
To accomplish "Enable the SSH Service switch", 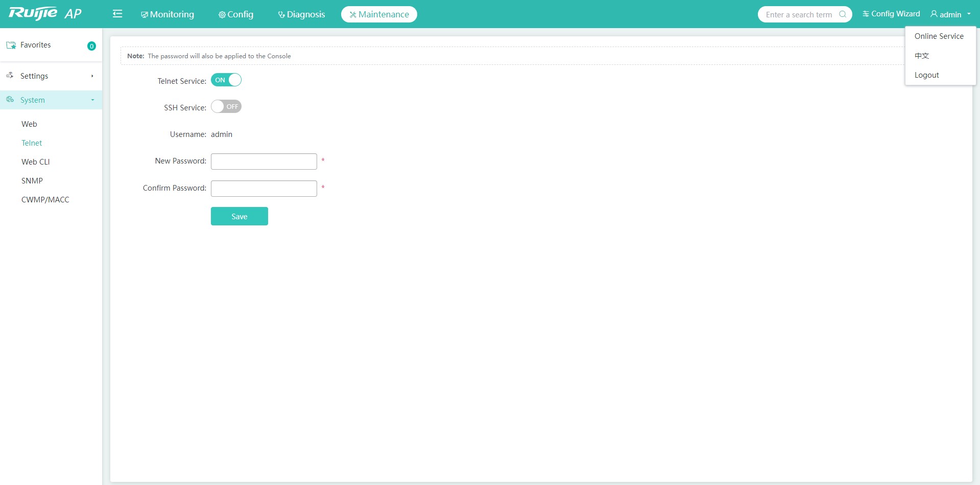I will point(226,106).
